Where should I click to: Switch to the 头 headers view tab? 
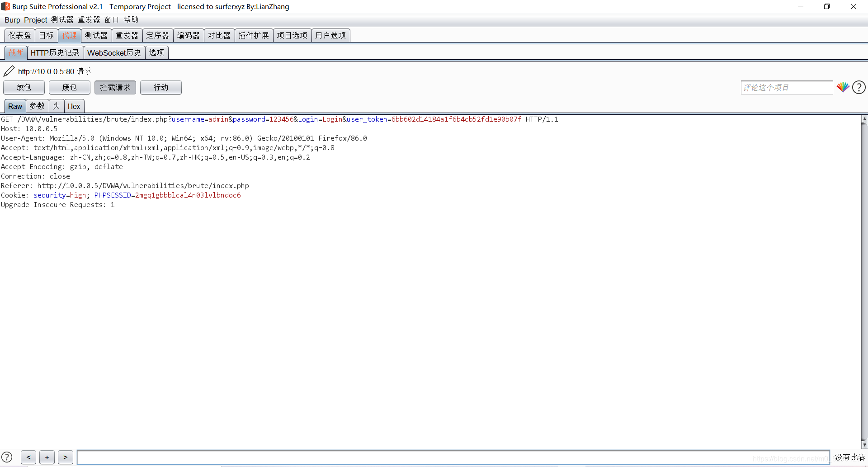(x=56, y=106)
